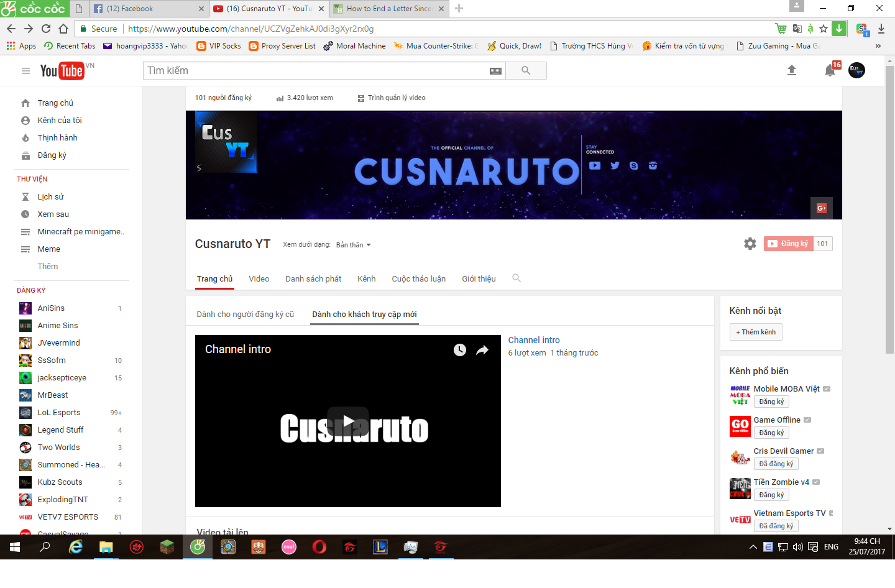Screen dimensions: 895x588
Task: Unsubscribe from Cris Devil Gamer
Action: pos(776,464)
